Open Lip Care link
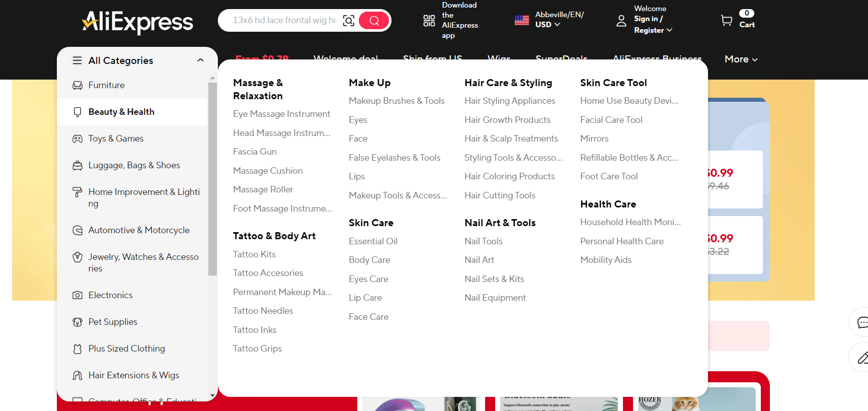The height and width of the screenshot is (411, 868). pyautogui.click(x=365, y=298)
